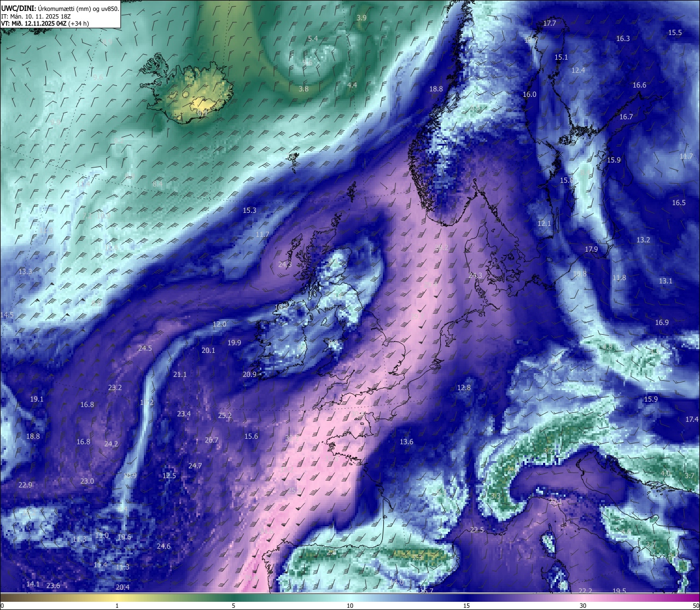Click the 23.2 value label
The height and width of the screenshot is (610, 700).
pos(115,387)
